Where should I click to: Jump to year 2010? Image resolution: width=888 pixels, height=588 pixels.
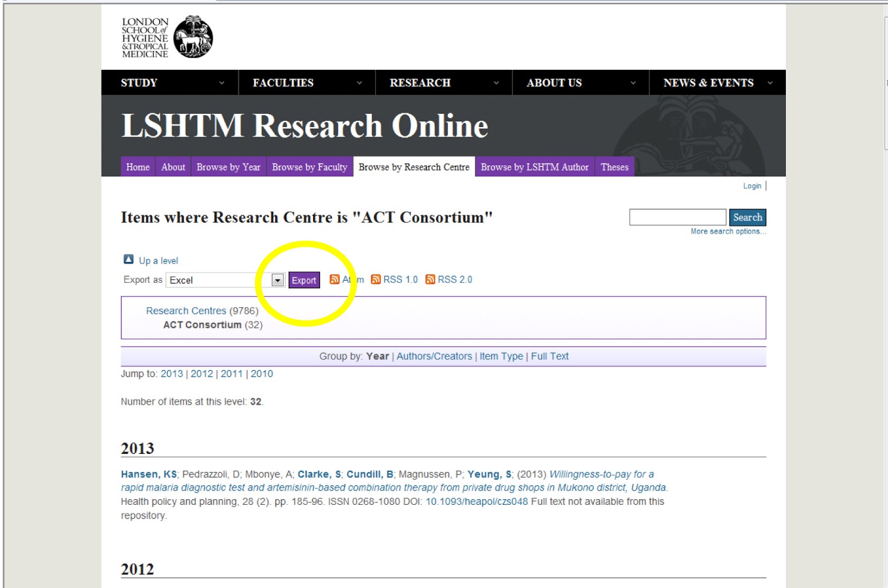261,374
